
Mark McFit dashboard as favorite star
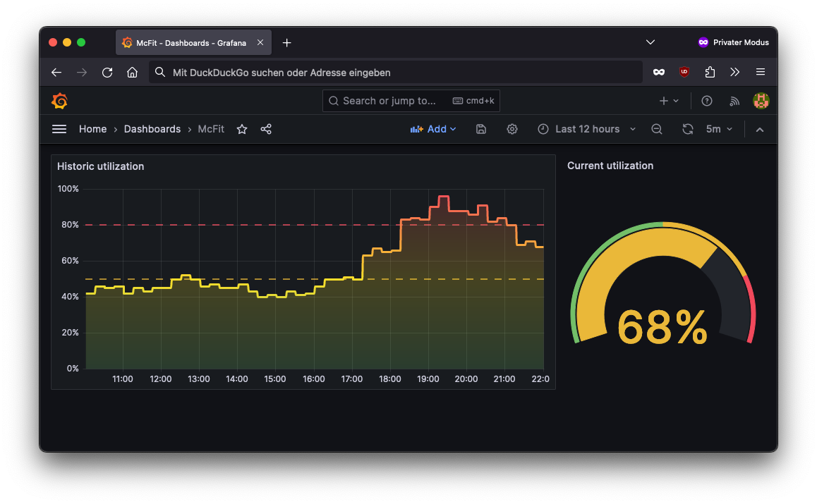[242, 129]
